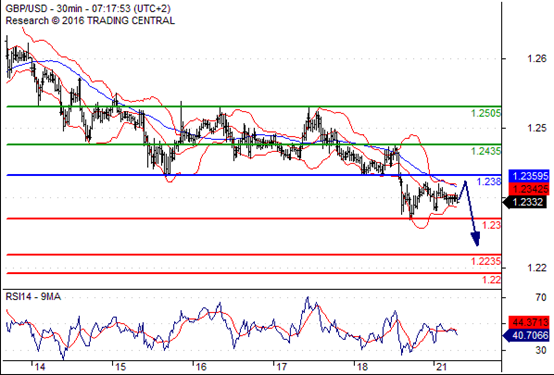Click the 1.23 red support label

(x=492, y=225)
